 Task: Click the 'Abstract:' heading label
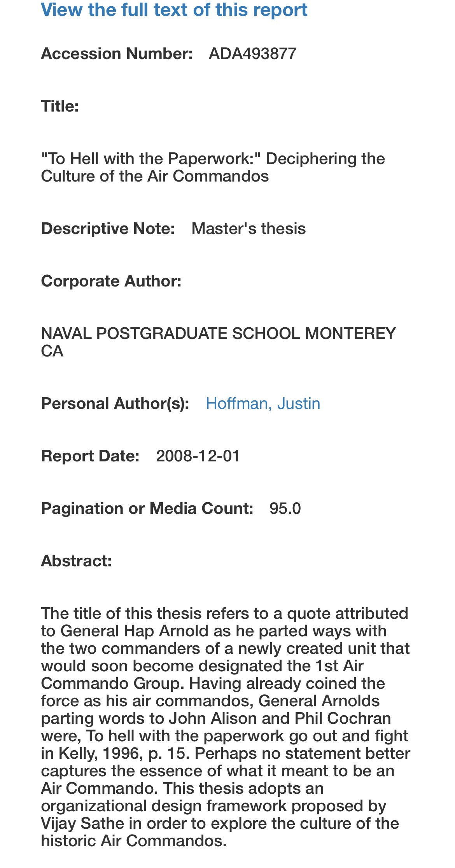76,561
